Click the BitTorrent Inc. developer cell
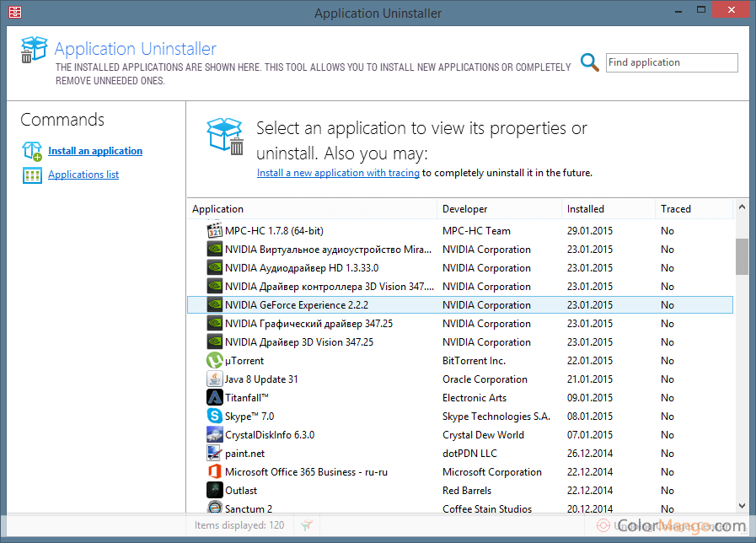This screenshot has width=756, height=543. (x=474, y=361)
